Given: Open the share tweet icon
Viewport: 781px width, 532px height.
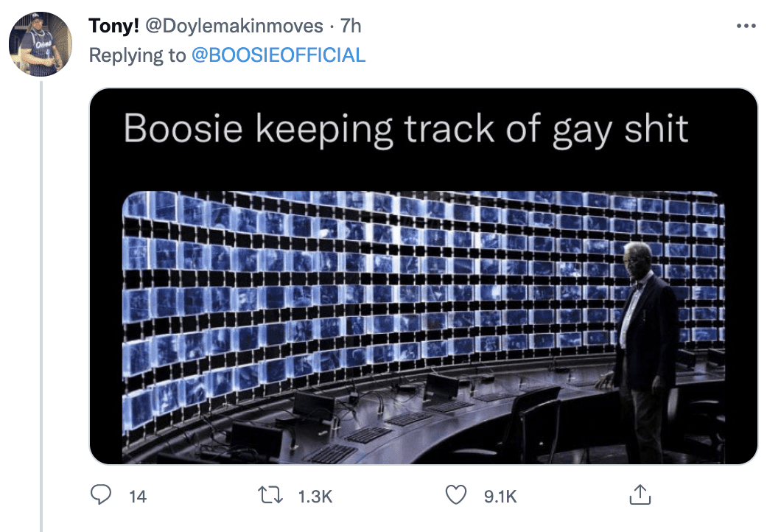Looking at the screenshot, I should click(x=640, y=494).
